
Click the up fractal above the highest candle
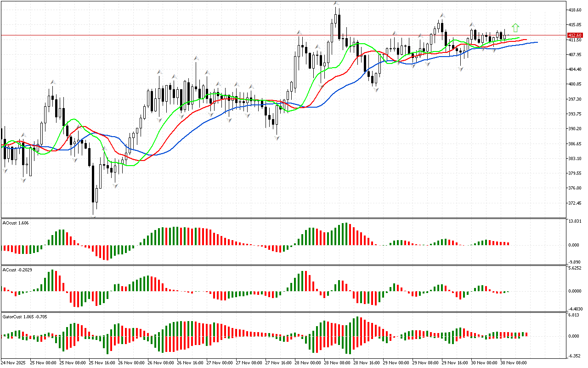(337, 4)
